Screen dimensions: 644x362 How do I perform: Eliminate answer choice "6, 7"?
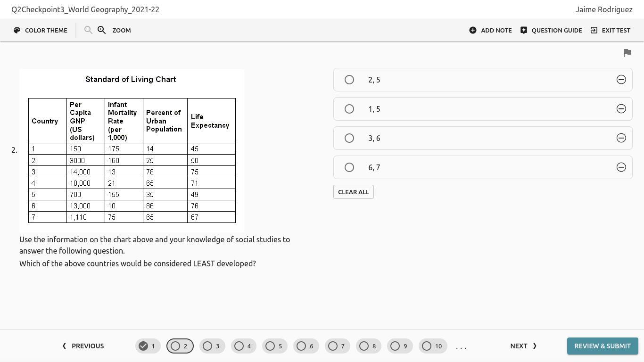tap(621, 167)
